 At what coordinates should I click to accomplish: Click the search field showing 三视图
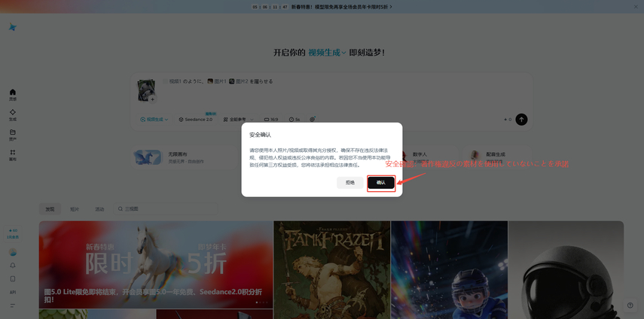(x=166, y=209)
